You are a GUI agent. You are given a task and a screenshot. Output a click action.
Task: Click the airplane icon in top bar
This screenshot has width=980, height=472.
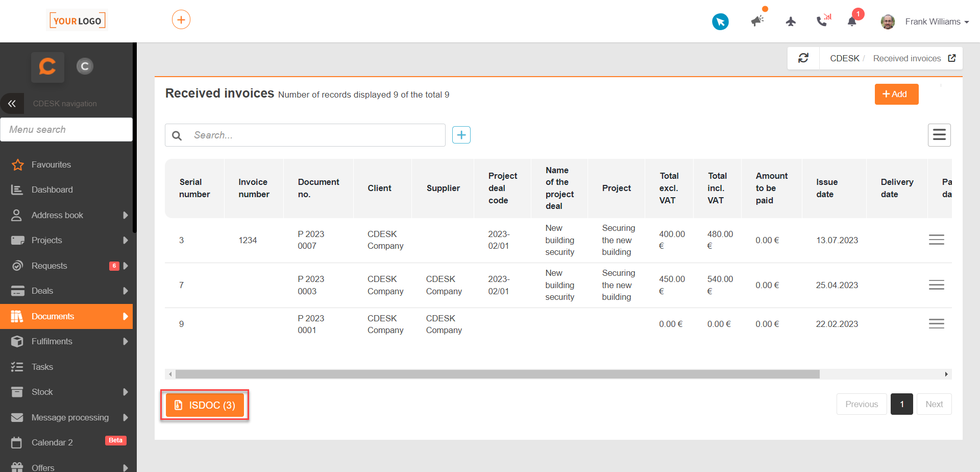click(791, 21)
